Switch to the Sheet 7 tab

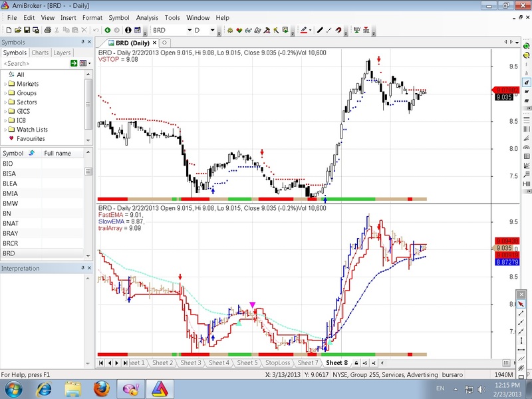[308, 362]
